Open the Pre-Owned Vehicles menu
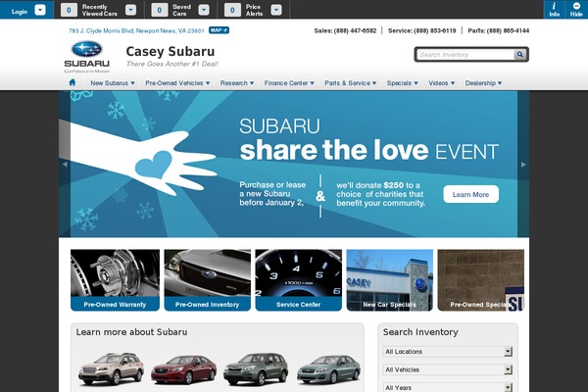The image size is (588, 392). click(x=177, y=83)
